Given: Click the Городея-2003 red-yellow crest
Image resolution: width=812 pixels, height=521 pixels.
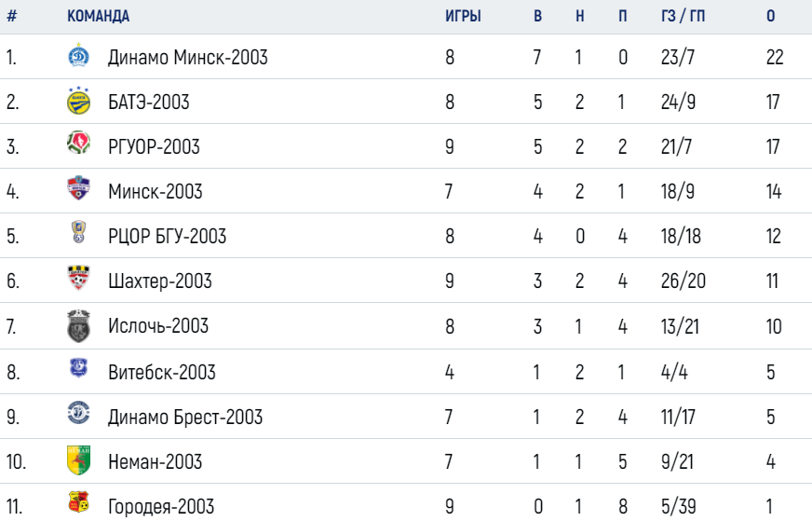Looking at the screenshot, I should pyautogui.click(x=79, y=501).
